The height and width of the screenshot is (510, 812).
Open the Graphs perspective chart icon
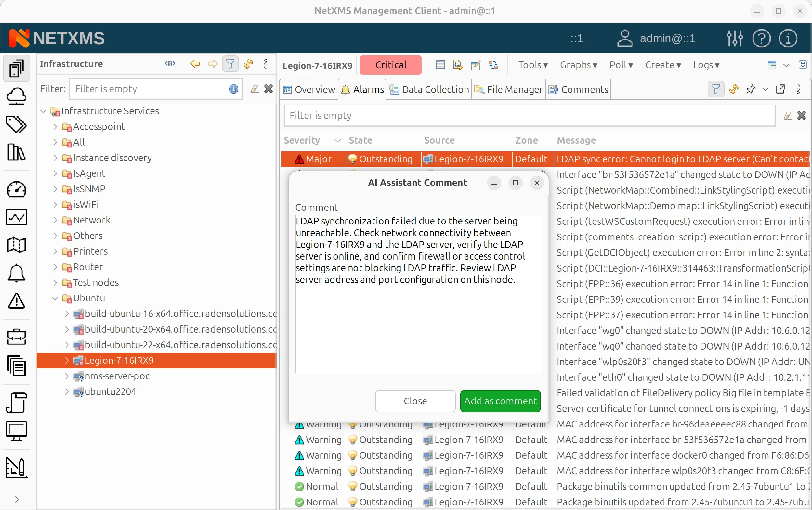point(17,217)
